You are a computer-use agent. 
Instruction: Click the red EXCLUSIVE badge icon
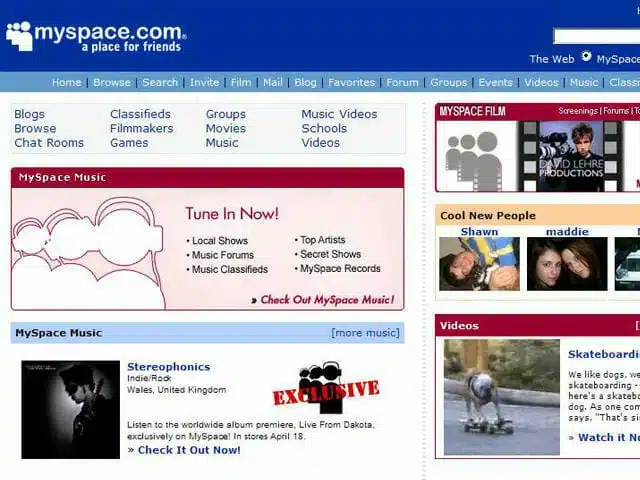(x=326, y=388)
